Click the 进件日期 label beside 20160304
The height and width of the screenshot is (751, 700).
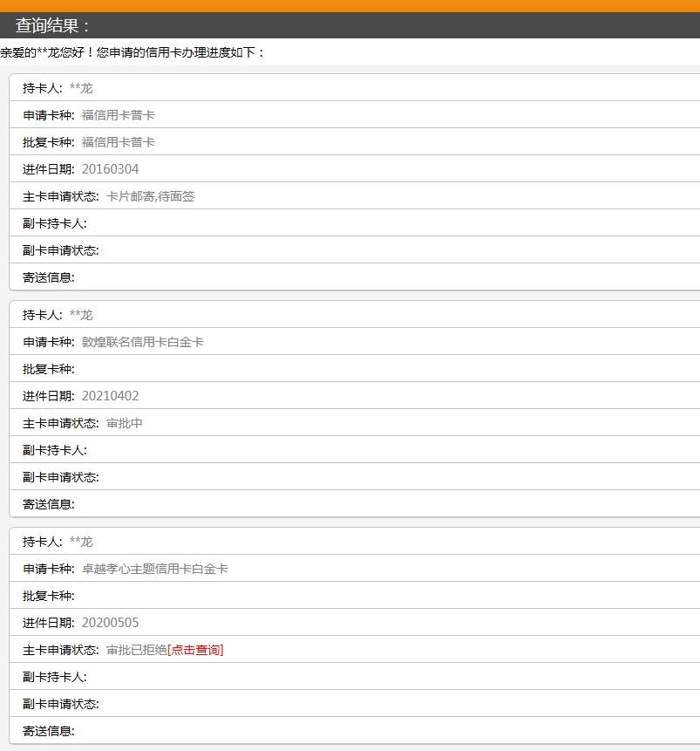point(48,169)
